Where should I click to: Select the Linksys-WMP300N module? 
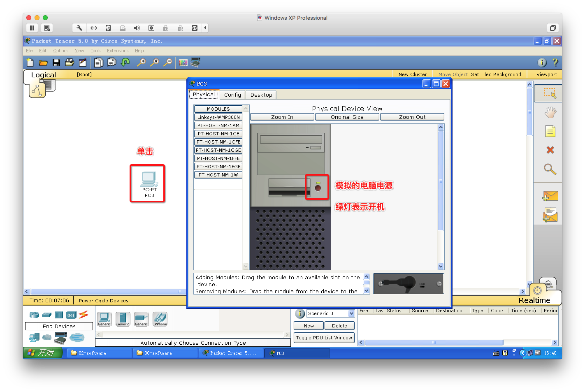click(x=218, y=117)
